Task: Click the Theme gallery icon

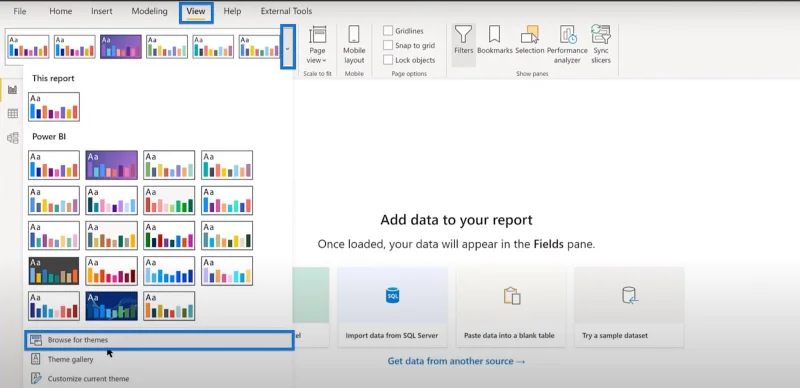Action: point(36,359)
